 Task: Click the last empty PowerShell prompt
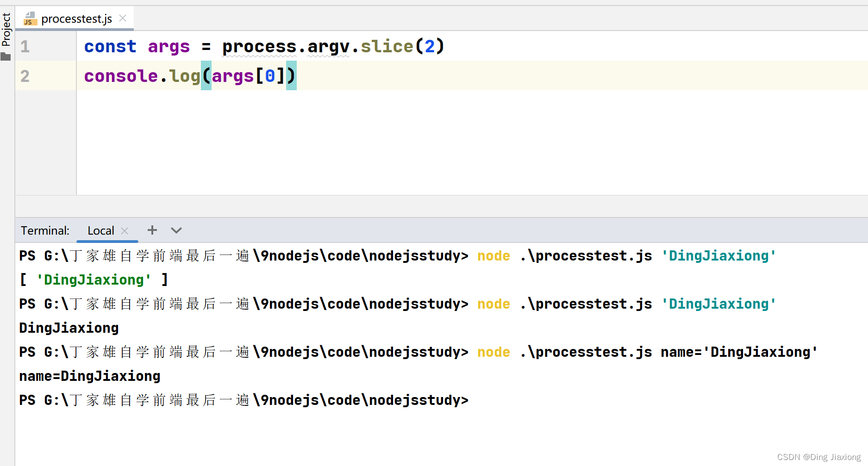click(x=244, y=400)
